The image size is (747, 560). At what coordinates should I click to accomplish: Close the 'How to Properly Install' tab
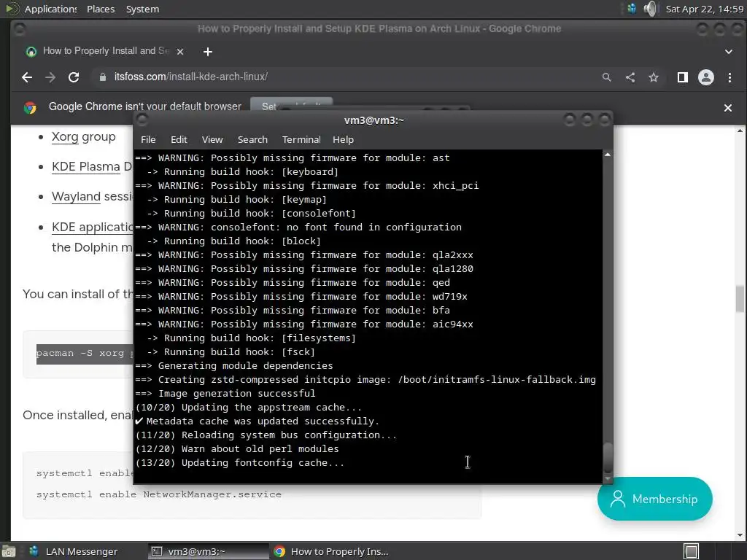(180, 52)
